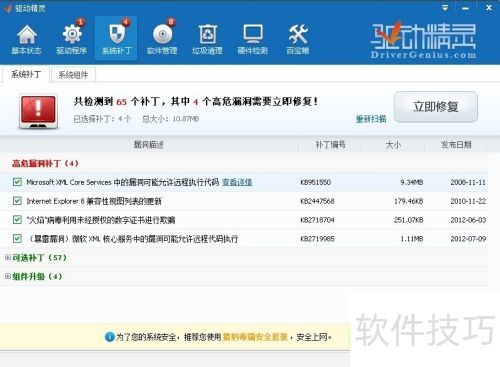Sort by the 补丁编号 column header

click(x=330, y=144)
